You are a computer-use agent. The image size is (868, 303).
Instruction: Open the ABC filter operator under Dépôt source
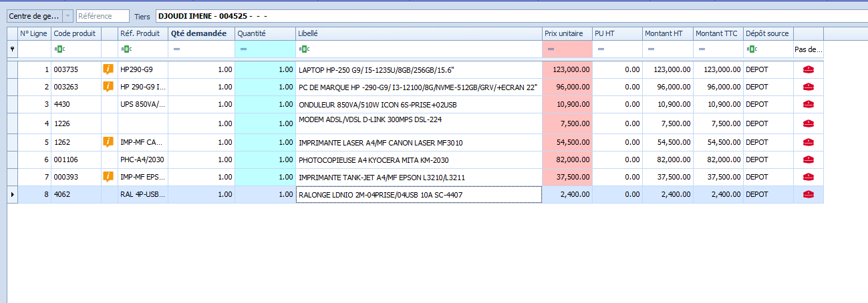(752, 49)
